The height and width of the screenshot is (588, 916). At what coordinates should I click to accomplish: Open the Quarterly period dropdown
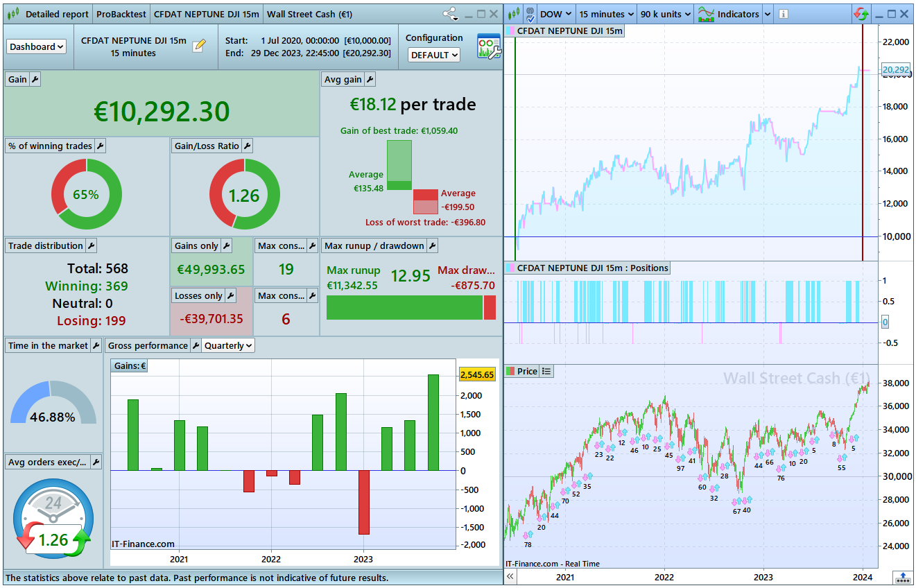coord(228,346)
